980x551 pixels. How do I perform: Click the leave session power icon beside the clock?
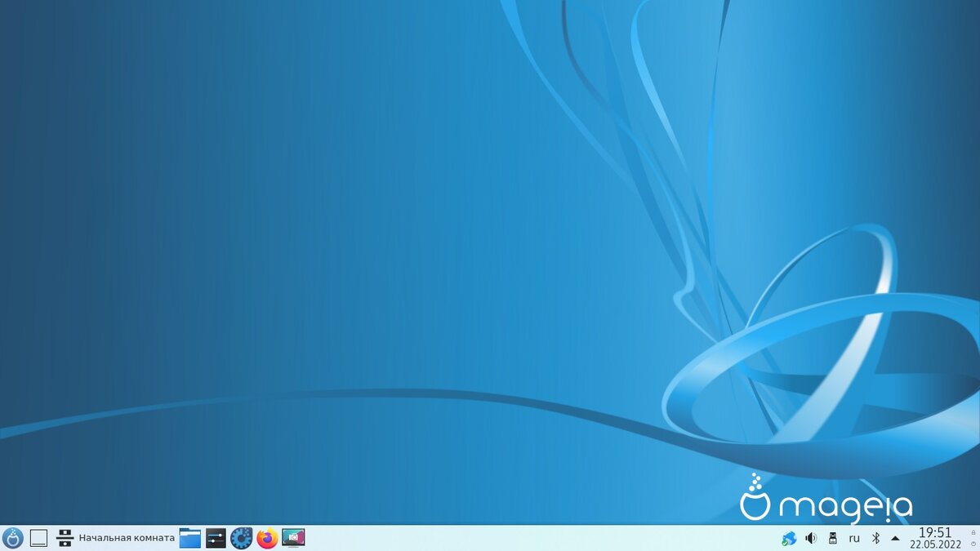point(973,544)
